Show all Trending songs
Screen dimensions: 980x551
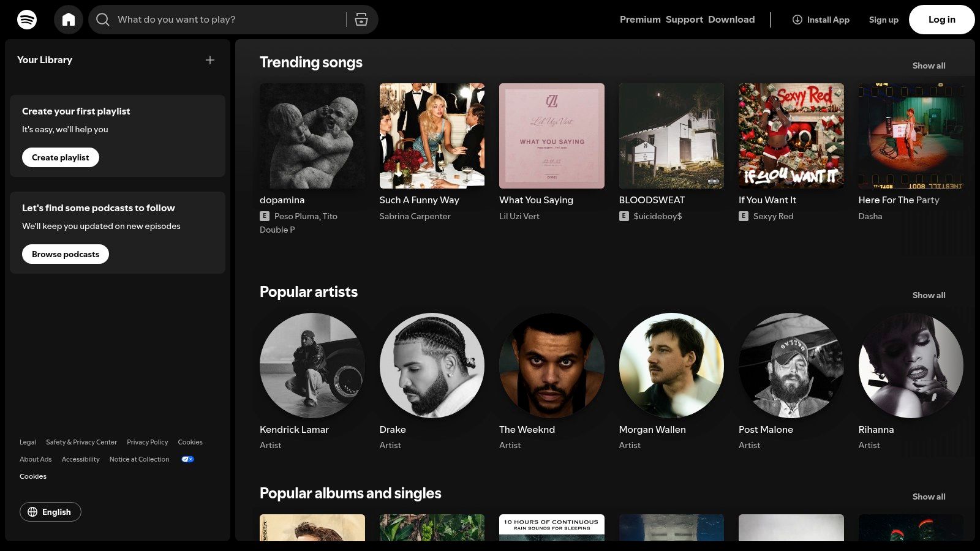pyautogui.click(x=929, y=66)
